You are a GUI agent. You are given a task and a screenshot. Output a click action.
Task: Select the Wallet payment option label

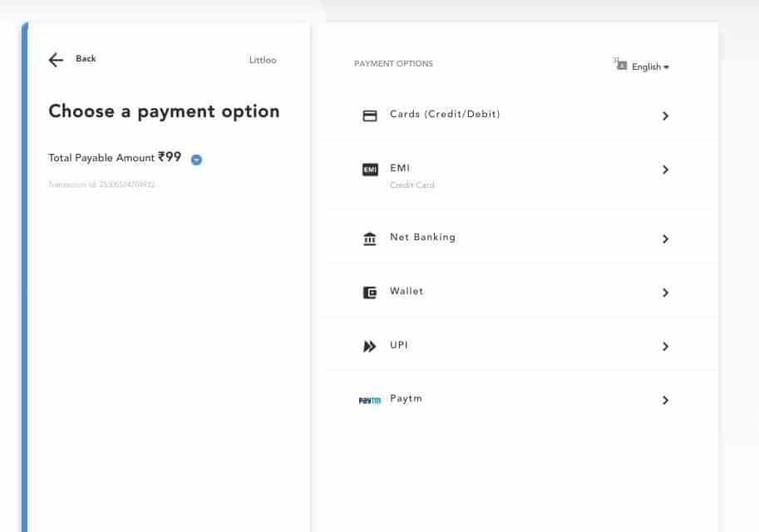click(x=407, y=291)
